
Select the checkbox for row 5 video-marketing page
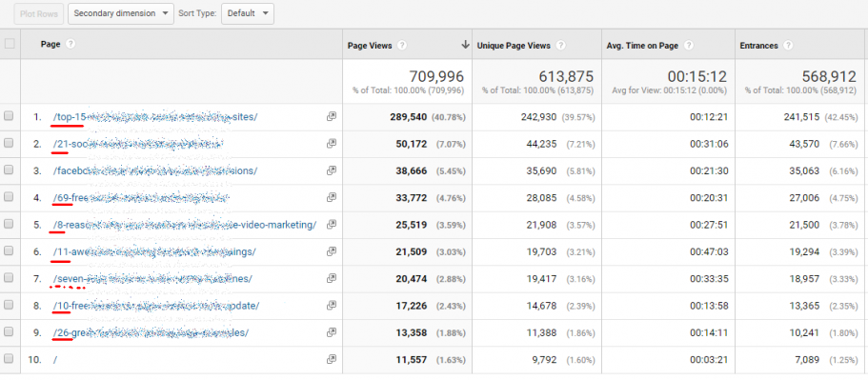click(x=9, y=224)
